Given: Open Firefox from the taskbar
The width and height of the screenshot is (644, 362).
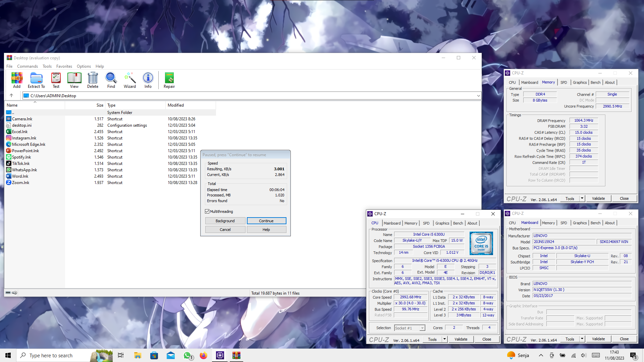Looking at the screenshot, I should point(204,355).
